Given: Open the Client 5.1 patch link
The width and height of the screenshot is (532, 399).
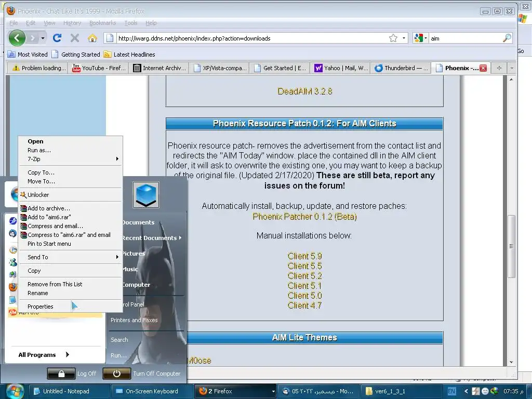Looking at the screenshot, I should (x=304, y=285).
